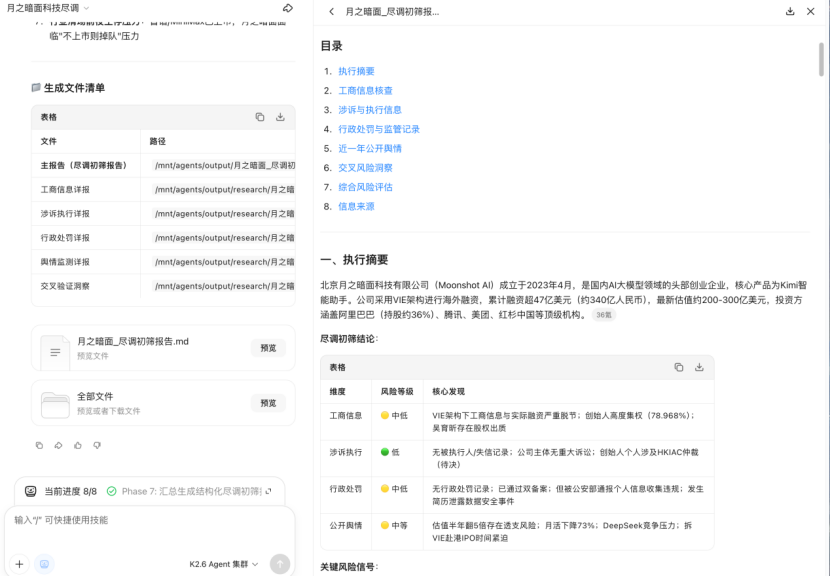Copy the 尽调初筛结论 table
The height and width of the screenshot is (576, 830).
[x=679, y=367]
